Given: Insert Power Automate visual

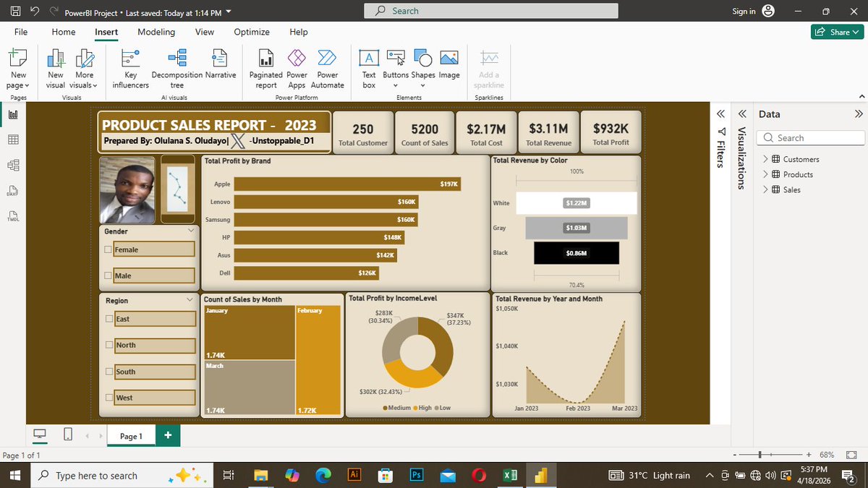Looking at the screenshot, I should coord(327,69).
